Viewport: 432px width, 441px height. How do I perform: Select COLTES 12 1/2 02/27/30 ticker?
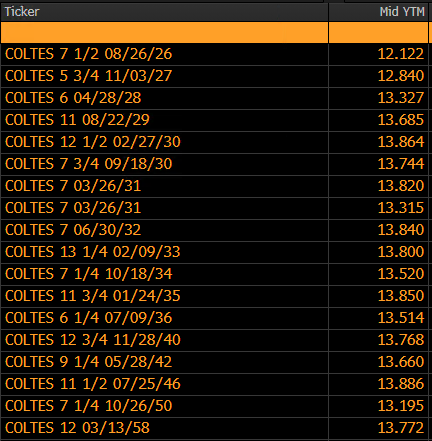(93, 142)
